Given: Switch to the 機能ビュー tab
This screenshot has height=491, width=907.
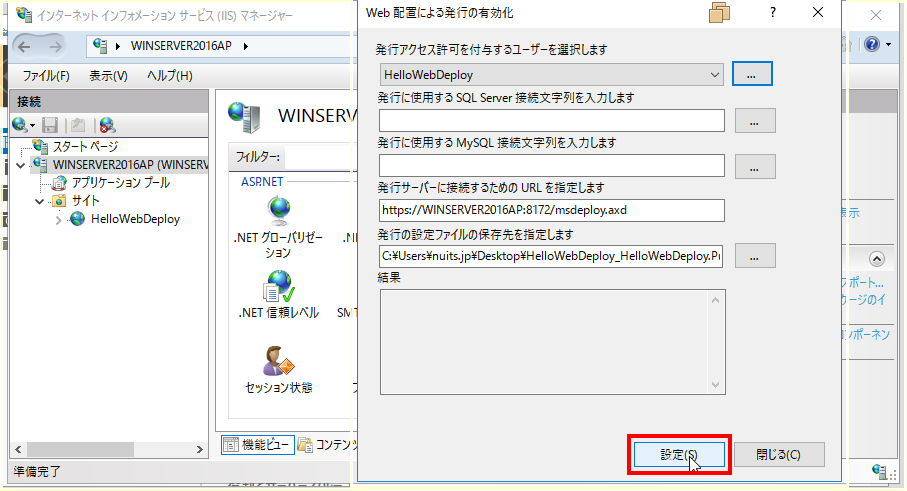Looking at the screenshot, I should pos(257,445).
